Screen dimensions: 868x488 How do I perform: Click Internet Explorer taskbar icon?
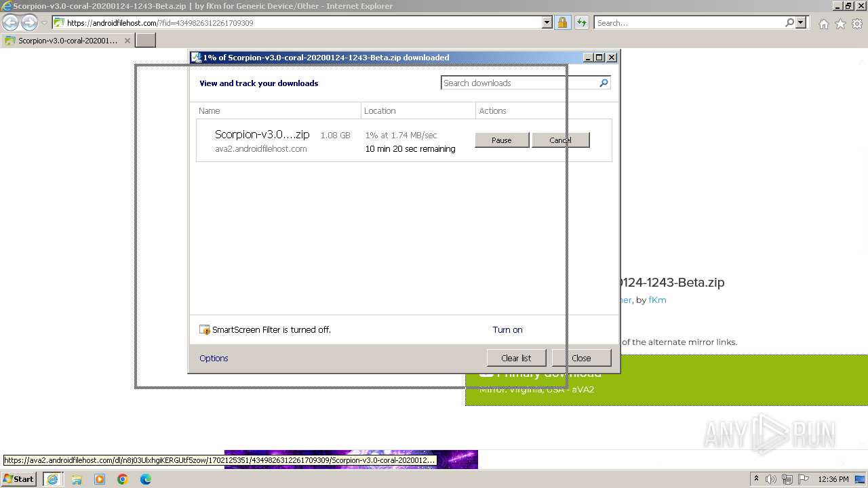point(52,479)
